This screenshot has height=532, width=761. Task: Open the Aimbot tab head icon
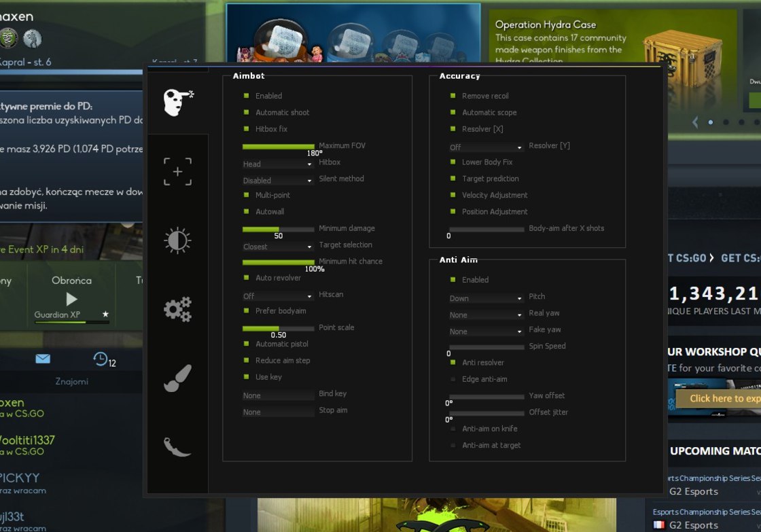pyautogui.click(x=177, y=101)
